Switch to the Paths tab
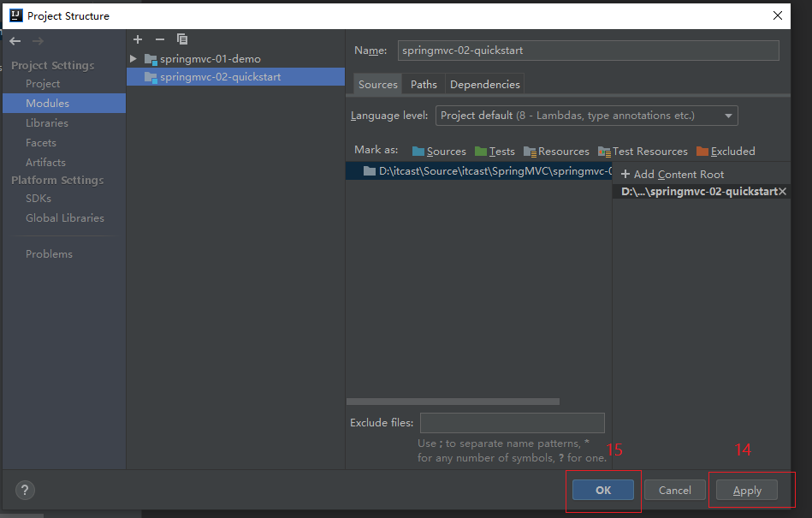Viewport: 812px width, 518px height. pyautogui.click(x=424, y=85)
